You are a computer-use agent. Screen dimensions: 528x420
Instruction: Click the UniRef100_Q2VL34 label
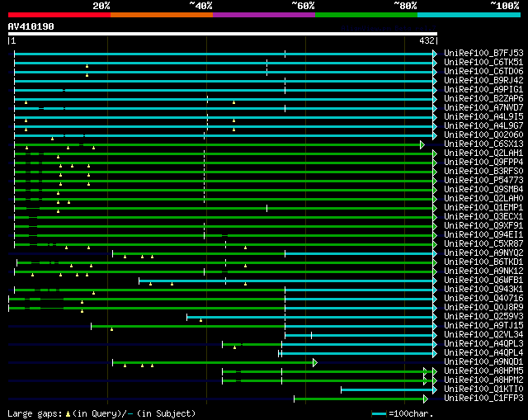coord(483,335)
